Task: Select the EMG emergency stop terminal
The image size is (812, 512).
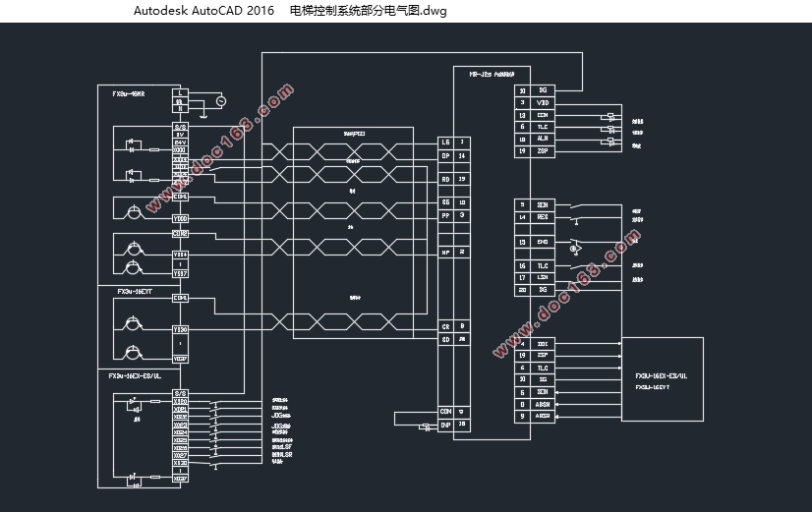Action: point(543,242)
